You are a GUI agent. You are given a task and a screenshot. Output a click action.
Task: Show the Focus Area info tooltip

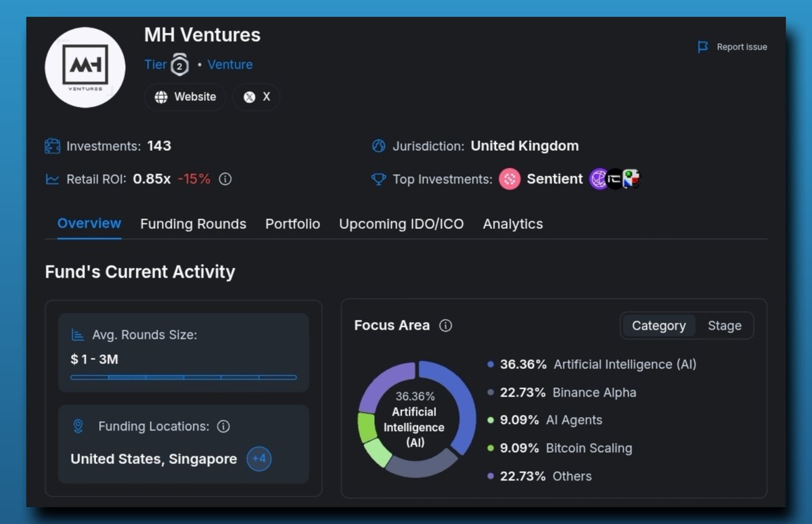coord(445,326)
